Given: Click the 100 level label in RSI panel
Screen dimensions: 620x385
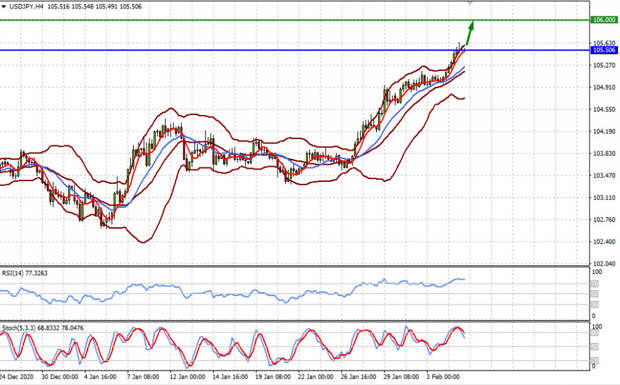Looking at the screenshot, I should pyautogui.click(x=597, y=272).
